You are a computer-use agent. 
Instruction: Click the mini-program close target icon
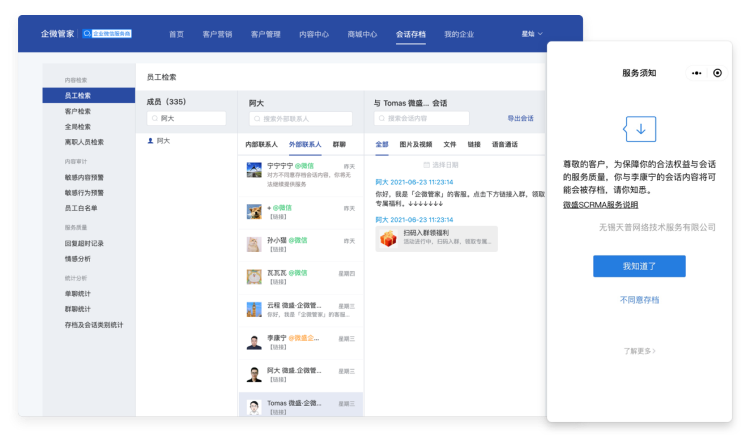pos(717,73)
